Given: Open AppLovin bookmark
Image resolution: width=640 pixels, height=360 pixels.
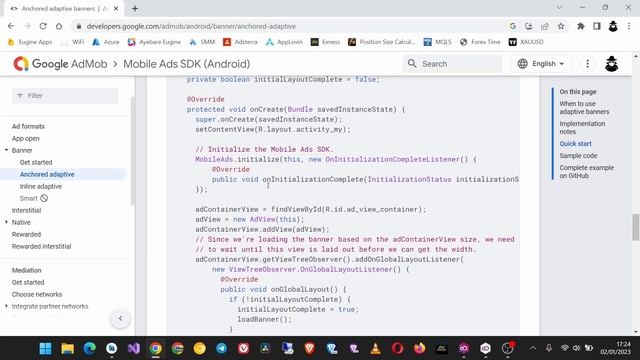Looking at the screenshot, I should pos(284,42).
